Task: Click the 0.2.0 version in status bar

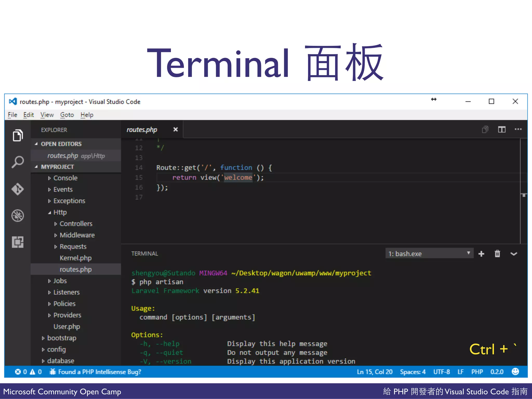Action: pyautogui.click(x=497, y=372)
